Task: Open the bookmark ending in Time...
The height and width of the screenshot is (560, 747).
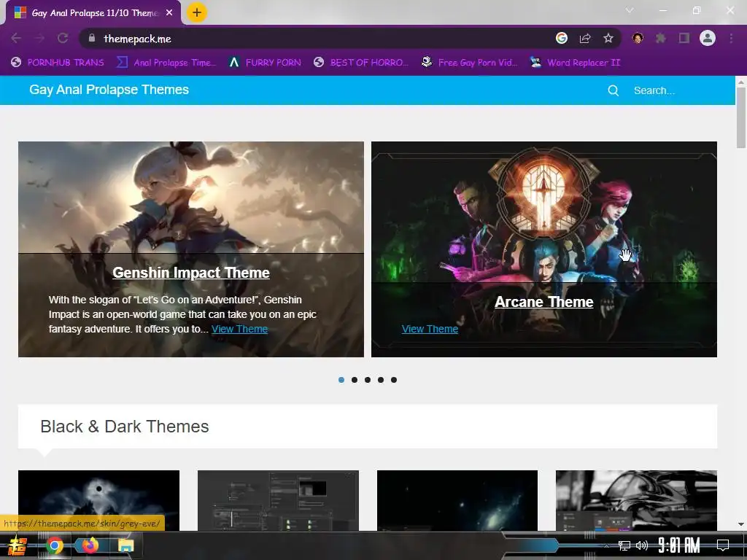Action: [166, 63]
